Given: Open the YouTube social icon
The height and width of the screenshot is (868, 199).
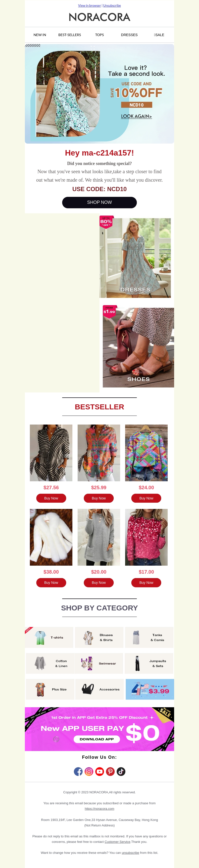Looking at the screenshot, I should 100,771.
